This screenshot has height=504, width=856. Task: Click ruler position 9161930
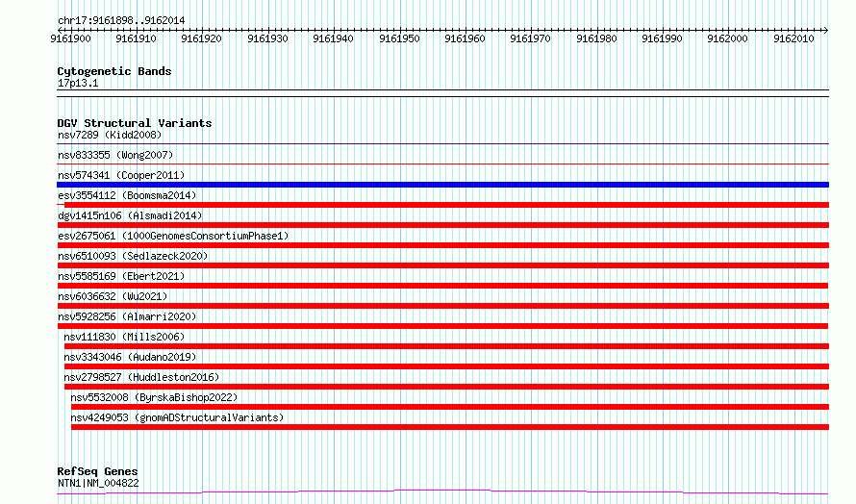point(267,38)
